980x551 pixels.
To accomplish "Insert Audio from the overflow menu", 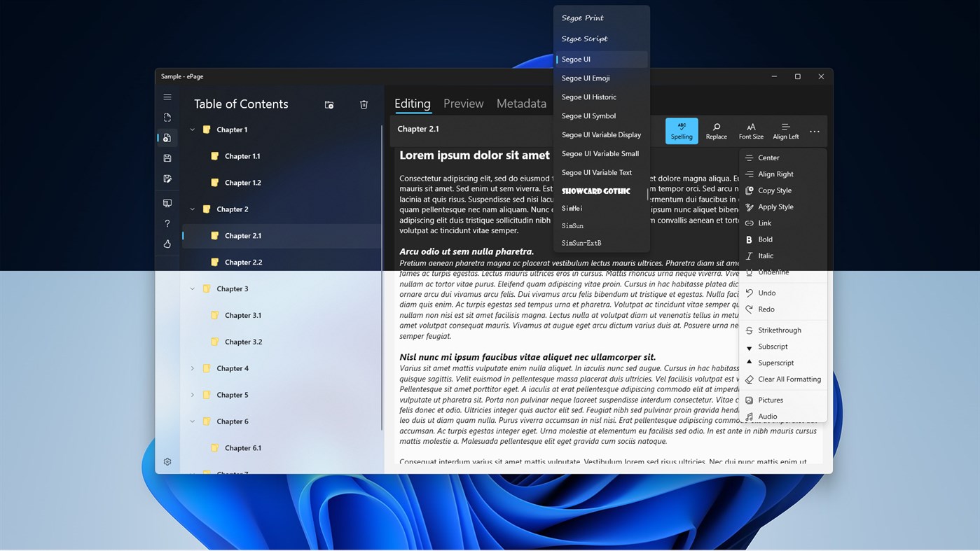I will (x=767, y=416).
